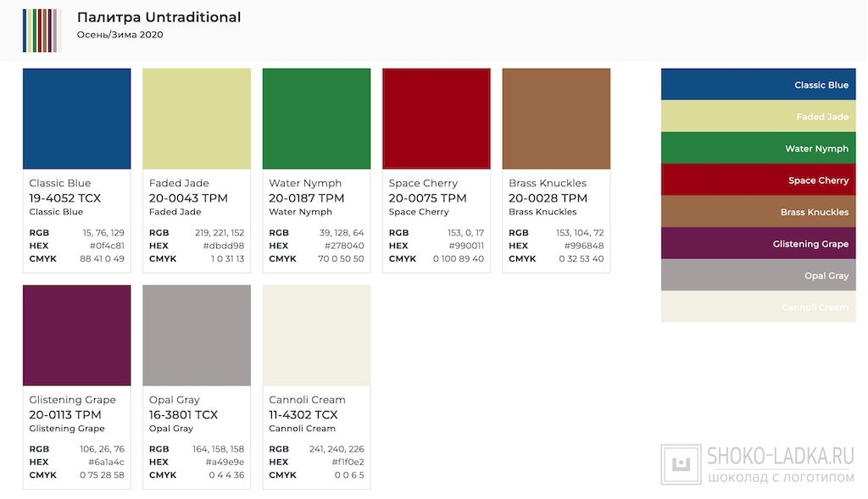
Task: Select the Classic Blue color swatch card
Action: pos(76,119)
